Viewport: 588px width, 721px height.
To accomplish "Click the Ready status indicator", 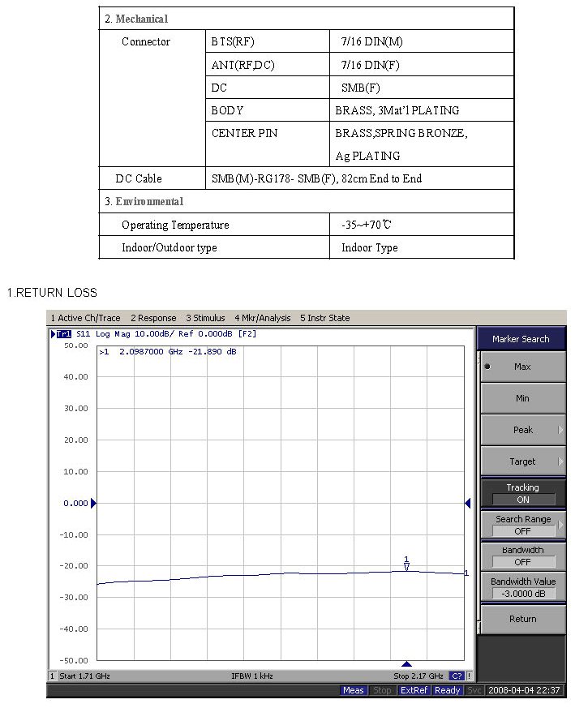I will pyautogui.click(x=448, y=689).
